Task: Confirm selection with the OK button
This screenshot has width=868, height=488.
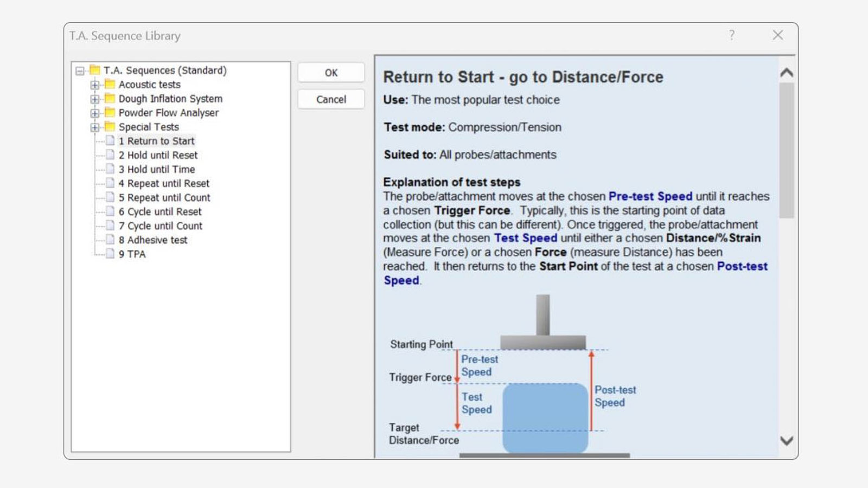Action: pos(330,73)
